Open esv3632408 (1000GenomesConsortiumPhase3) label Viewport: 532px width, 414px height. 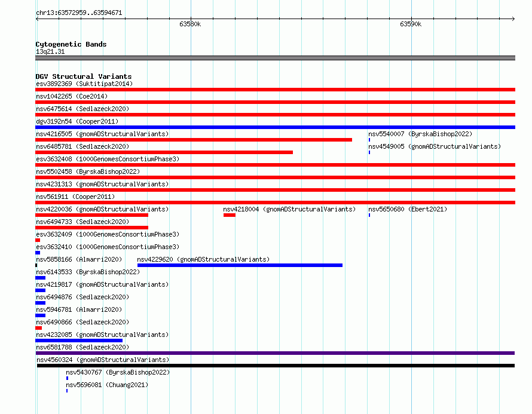(x=108, y=159)
